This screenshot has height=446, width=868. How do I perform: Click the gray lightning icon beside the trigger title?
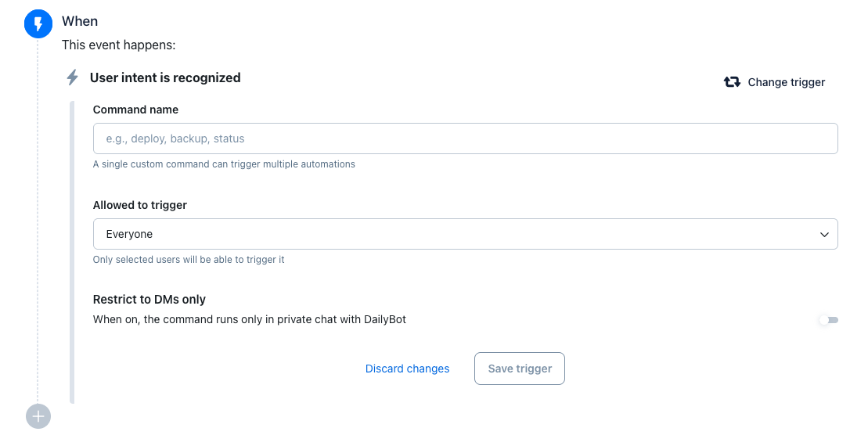pos(73,77)
